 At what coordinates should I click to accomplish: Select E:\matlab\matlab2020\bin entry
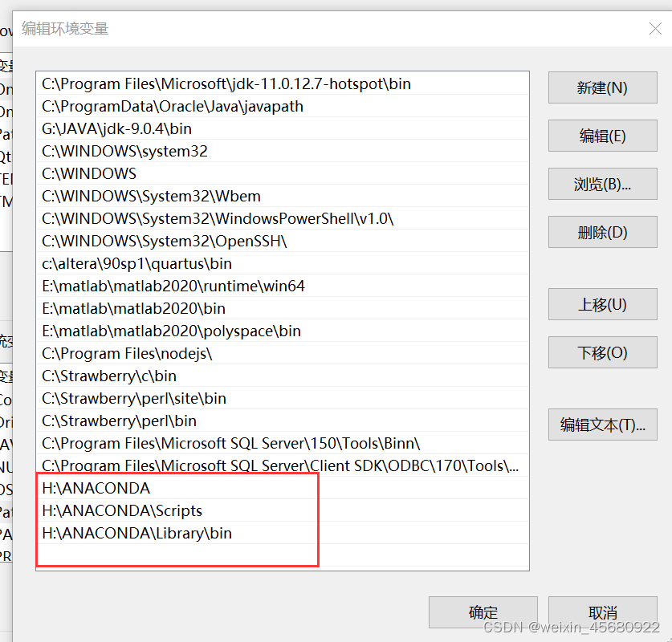[283, 308]
